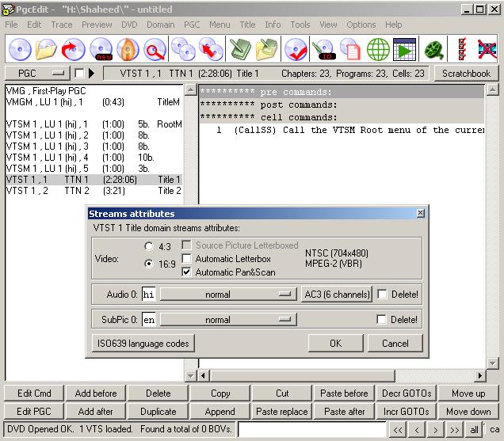Enable the Automatic Letterbox checkbox
This screenshot has width=504, height=441.
pyautogui.click(x=186, y=258)
